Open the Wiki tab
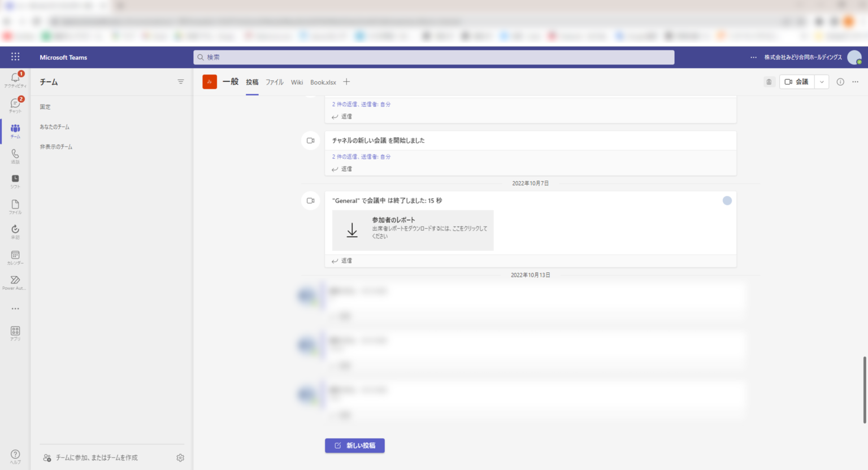The width and height of the screenshot is (868, 470). [297, 82]
